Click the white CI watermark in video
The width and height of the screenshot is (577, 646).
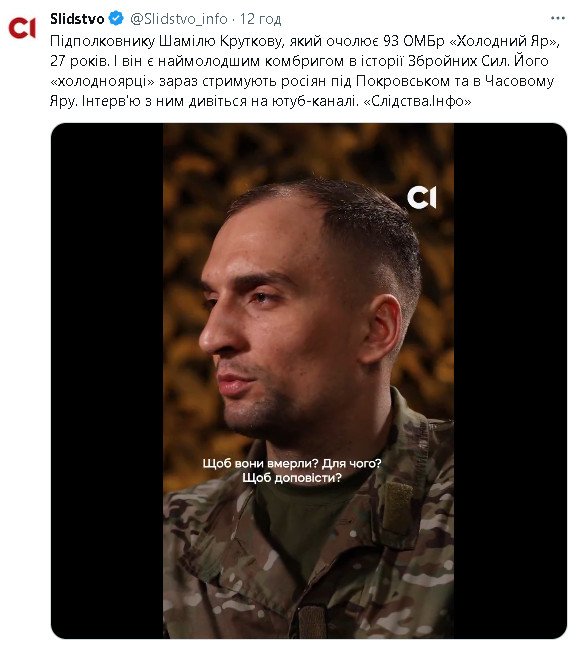pos(421,198)
